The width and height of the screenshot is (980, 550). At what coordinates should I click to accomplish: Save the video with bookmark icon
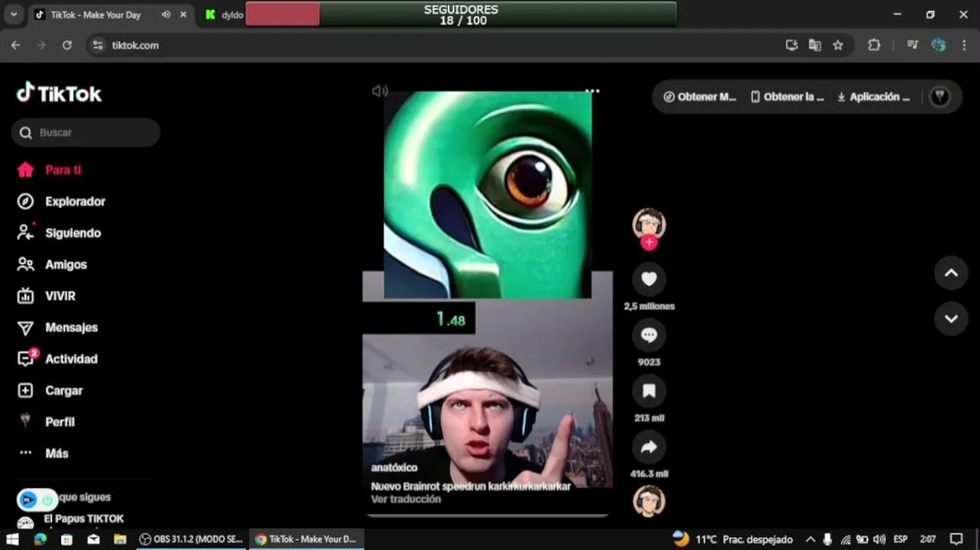[x=649, y=391]
